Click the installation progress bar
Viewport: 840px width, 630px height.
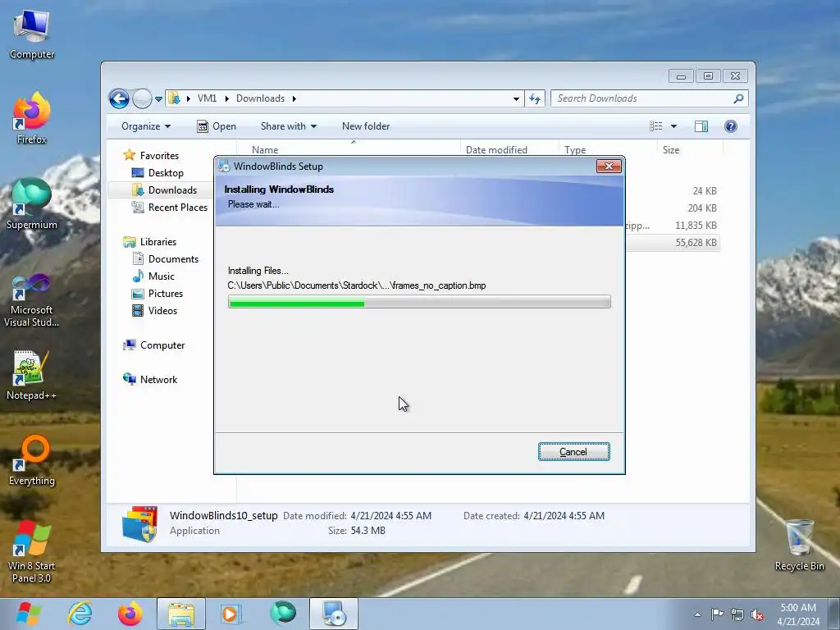[x=419, y=302]
